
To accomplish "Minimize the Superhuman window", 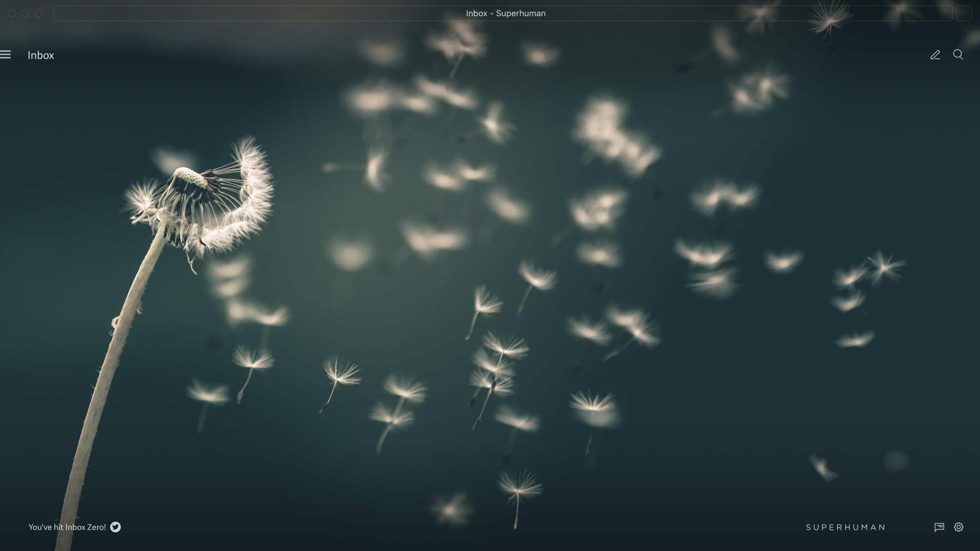I will click(25, 13).
